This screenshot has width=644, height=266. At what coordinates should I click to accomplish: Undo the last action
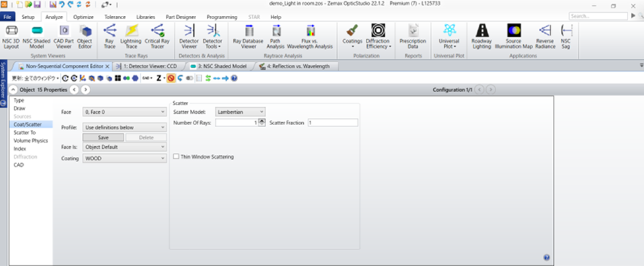pos(61,5)
